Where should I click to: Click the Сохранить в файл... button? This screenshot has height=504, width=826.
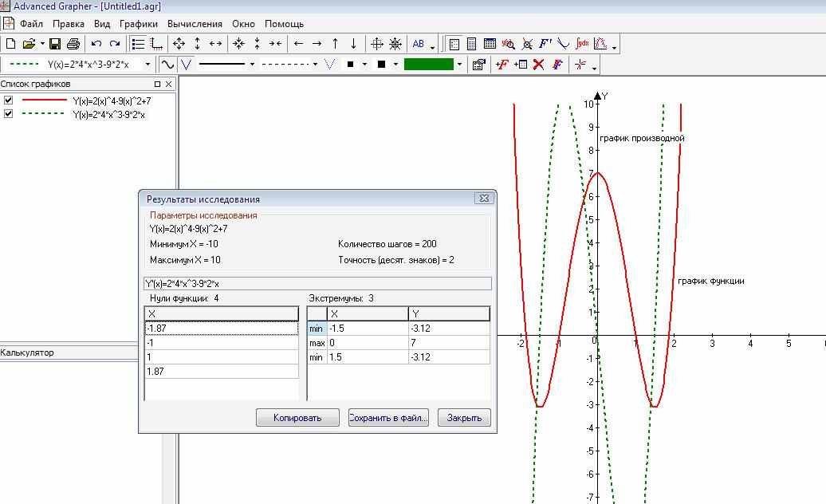tap(388, 418)
